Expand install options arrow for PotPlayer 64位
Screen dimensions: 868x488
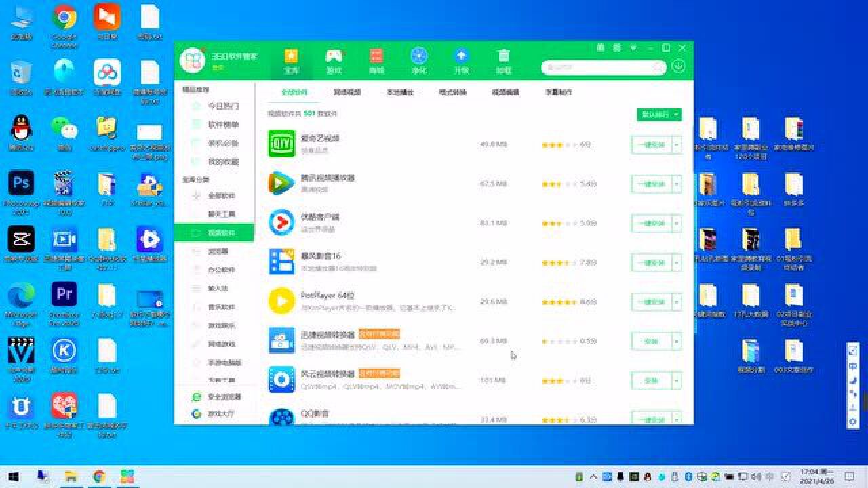tap(677, 302)
